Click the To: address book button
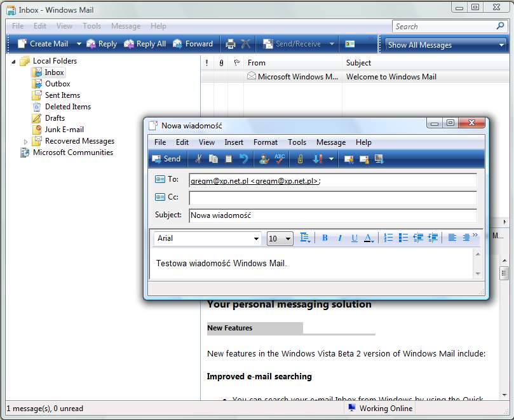514x420 pixels. click(x=166, y=179)
